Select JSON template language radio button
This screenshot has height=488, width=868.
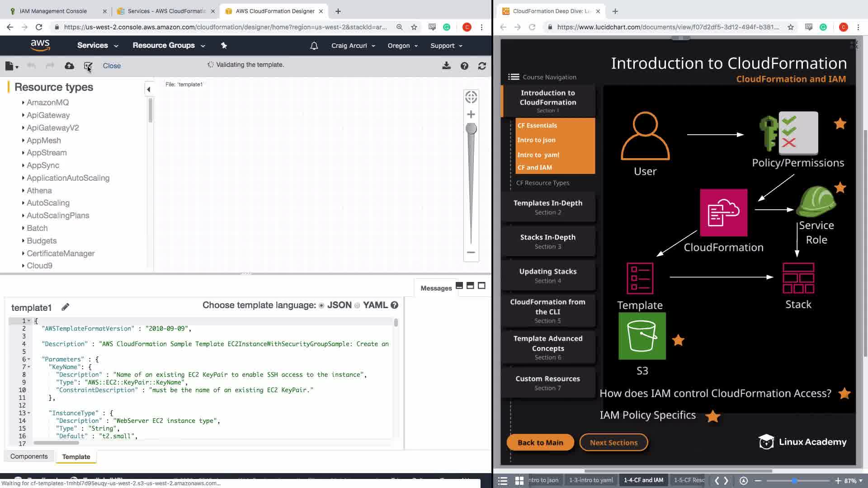coord(321,305)
